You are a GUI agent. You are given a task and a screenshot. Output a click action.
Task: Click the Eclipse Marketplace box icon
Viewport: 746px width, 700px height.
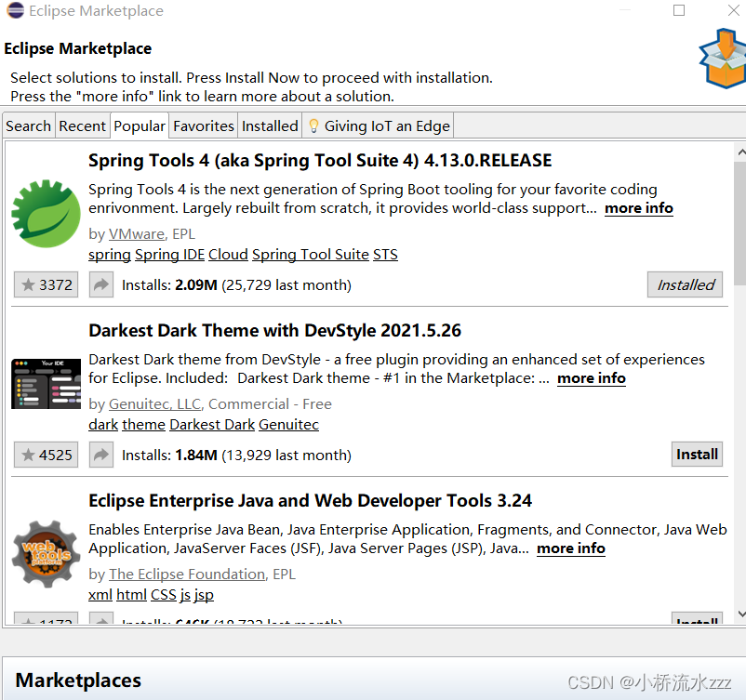[722, 59]
